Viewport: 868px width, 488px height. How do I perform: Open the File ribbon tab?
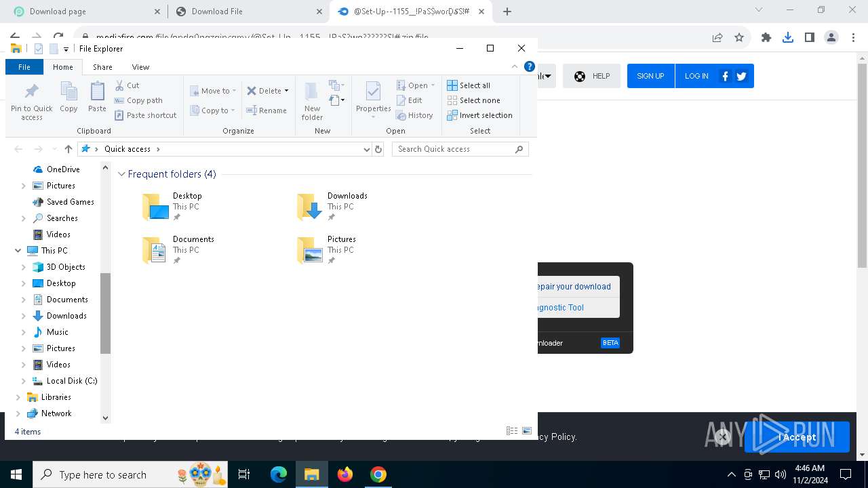click(x=24, y=67)
